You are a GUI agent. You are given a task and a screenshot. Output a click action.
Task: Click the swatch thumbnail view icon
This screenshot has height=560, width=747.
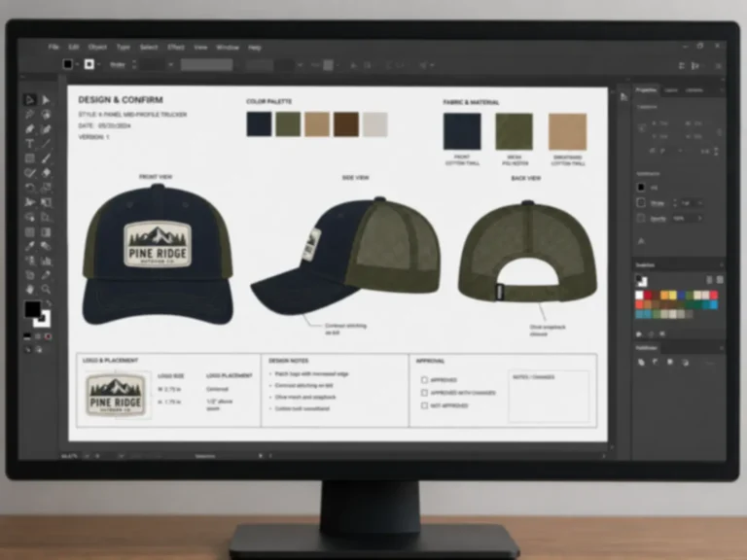pyautogui.click(x=720, y=280)
